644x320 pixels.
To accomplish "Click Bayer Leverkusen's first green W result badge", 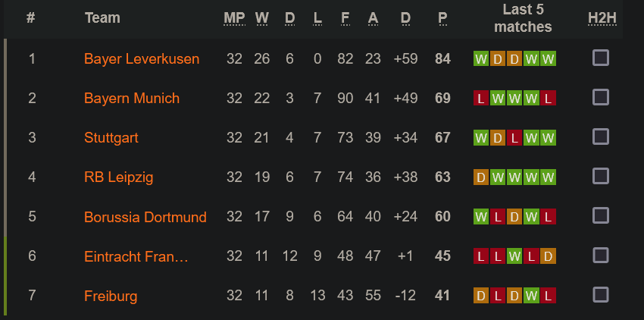I will coord(481,59).
